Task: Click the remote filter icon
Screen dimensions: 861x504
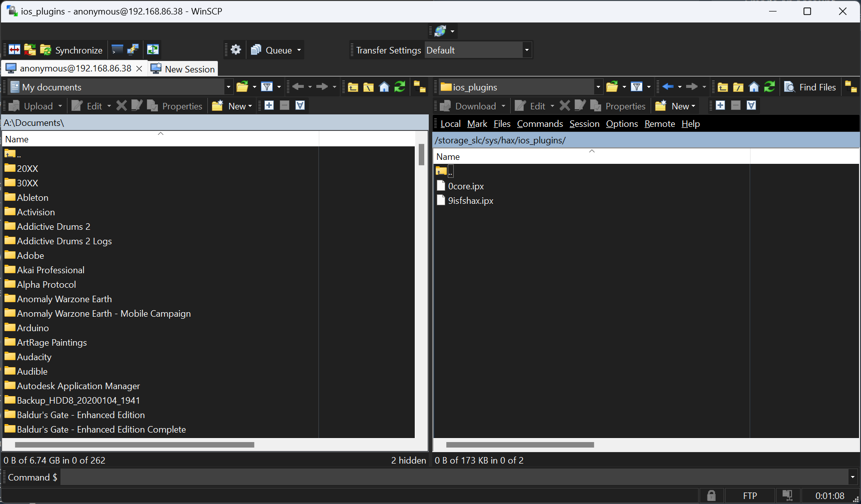Action: [x=637, y=87]
